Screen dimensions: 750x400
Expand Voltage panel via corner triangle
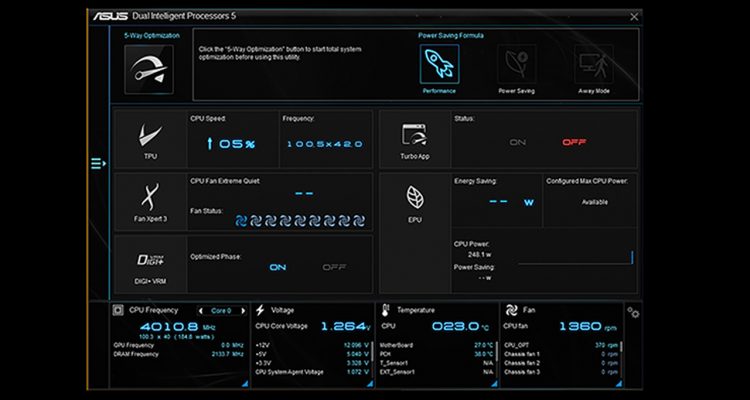tap(369, 384)
